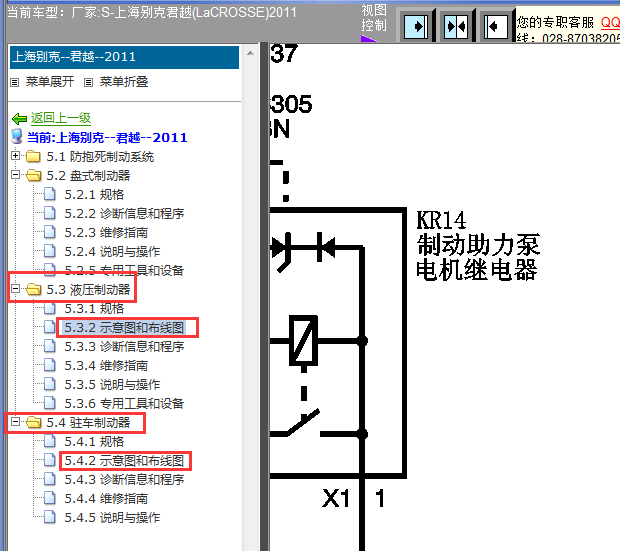
Task: Click the tree panel scrollbar up arrow
Action: point(250,53)
